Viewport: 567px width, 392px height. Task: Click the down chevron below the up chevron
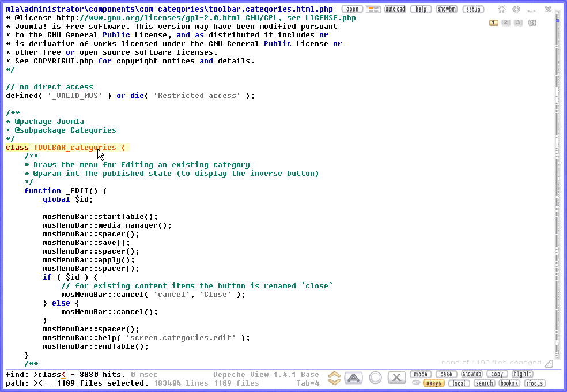tap(334, 382)
